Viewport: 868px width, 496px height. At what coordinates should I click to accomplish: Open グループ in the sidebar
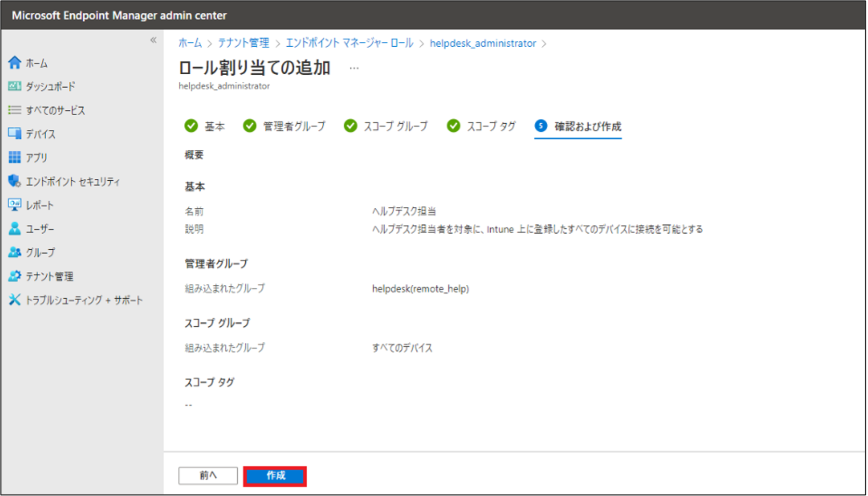coord(40,252)
